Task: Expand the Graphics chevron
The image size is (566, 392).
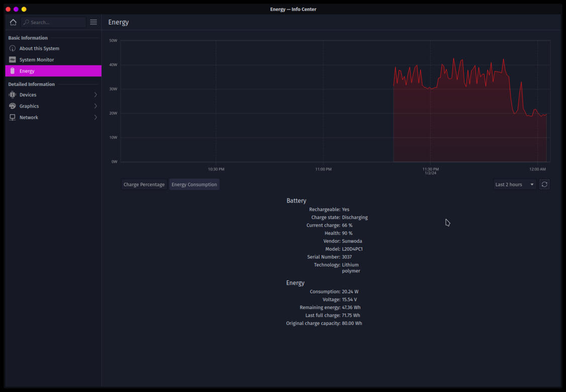Action: pyautogui.click(x=96, y=106)
